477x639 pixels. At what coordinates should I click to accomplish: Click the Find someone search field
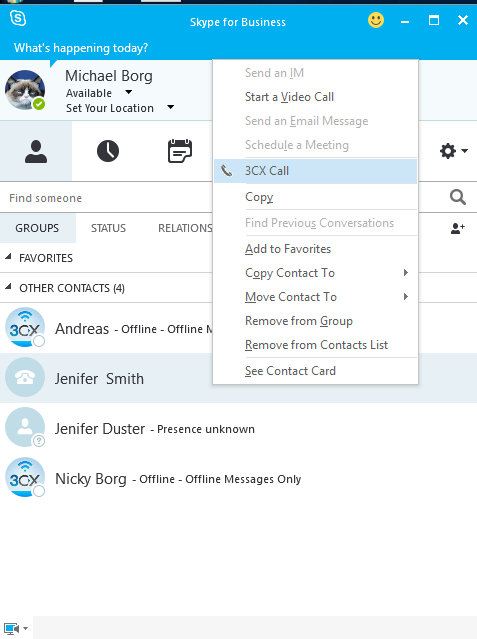click(x=106, y=198)
